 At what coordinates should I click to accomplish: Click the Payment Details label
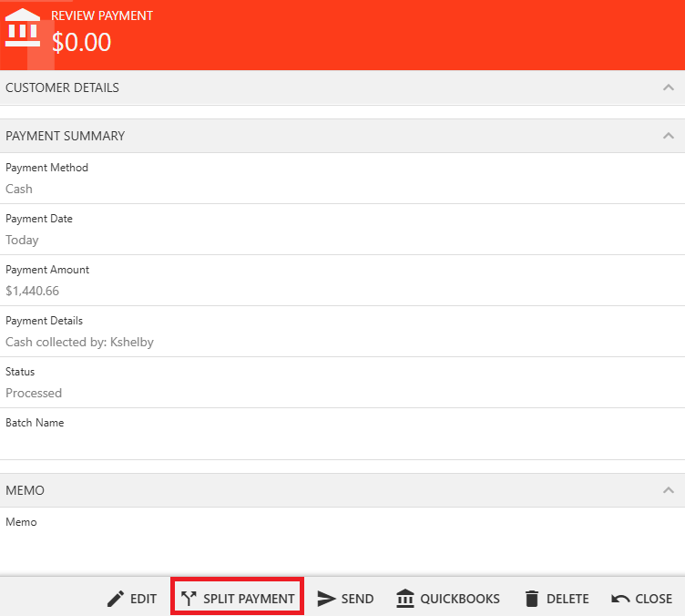(x=44, y=321)
